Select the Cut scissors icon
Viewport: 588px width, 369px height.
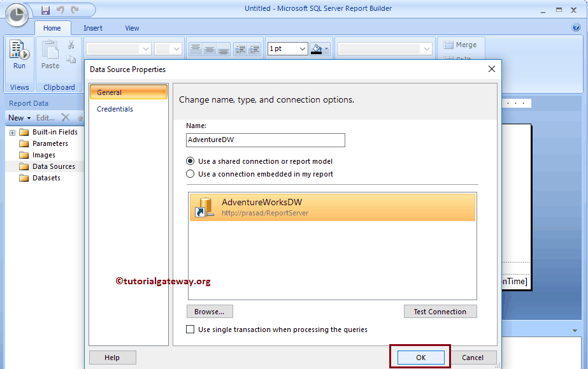(71, 44)
